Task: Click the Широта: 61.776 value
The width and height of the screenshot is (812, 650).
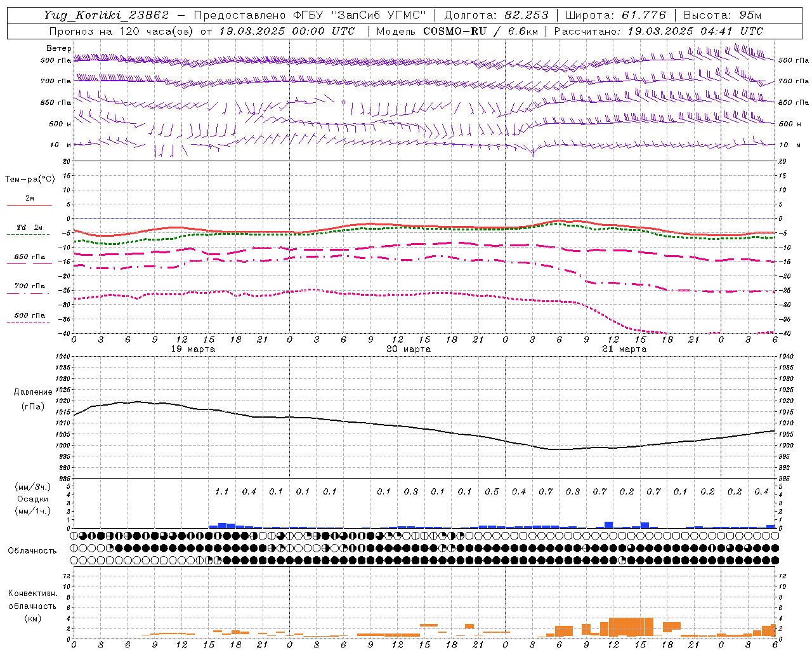Action: pyautogui.click(x=615, y=15)
